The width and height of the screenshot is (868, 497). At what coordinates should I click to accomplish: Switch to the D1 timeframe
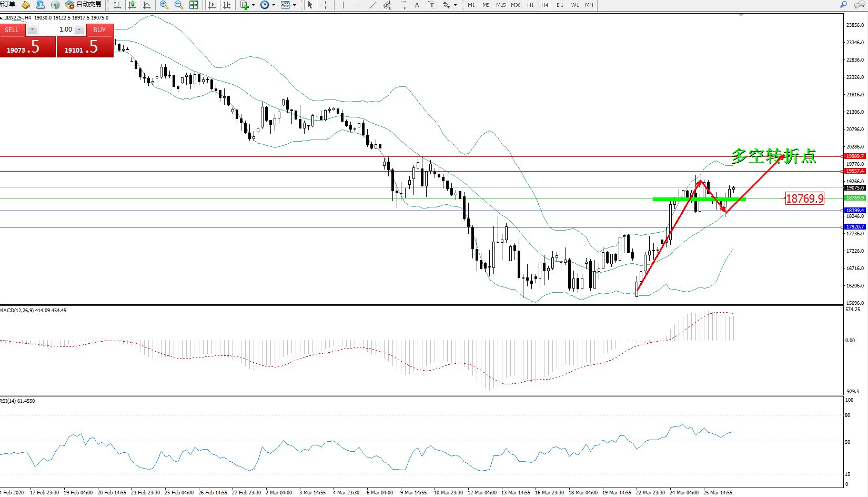click(560, 5)
